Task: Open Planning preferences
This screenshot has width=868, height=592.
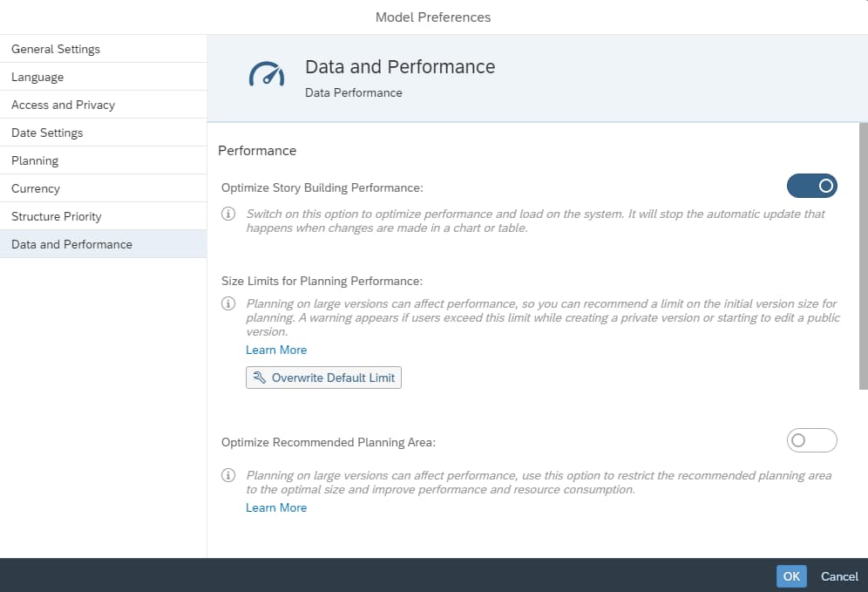Action: click(104, 160)
